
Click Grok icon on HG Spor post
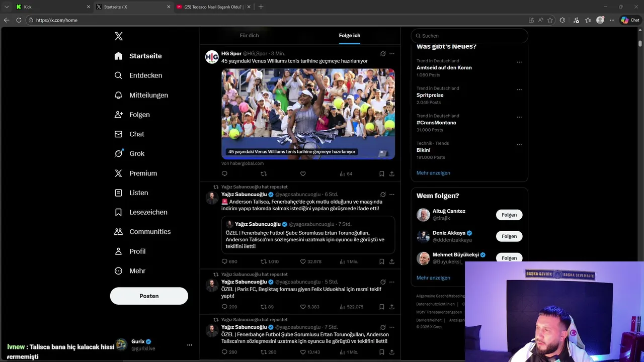coord(383,54)
